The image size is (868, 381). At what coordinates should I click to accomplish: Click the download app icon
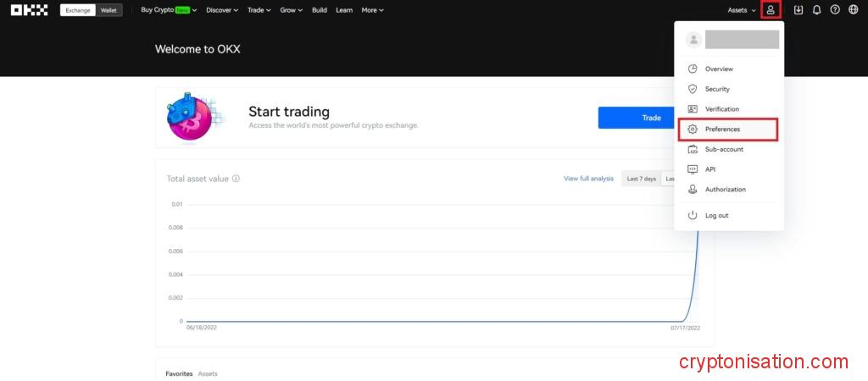[x=798, y=10]
